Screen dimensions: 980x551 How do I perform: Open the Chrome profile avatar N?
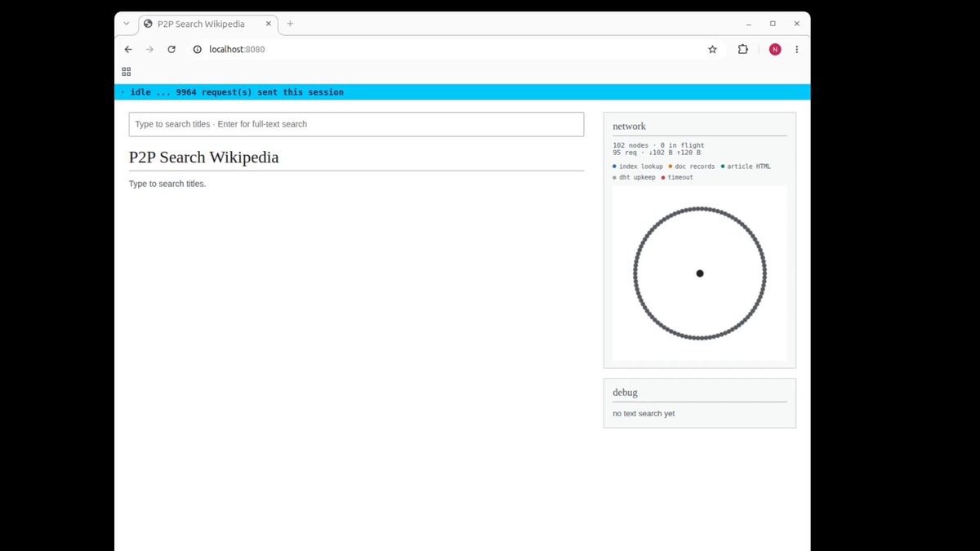pos(775,49)
